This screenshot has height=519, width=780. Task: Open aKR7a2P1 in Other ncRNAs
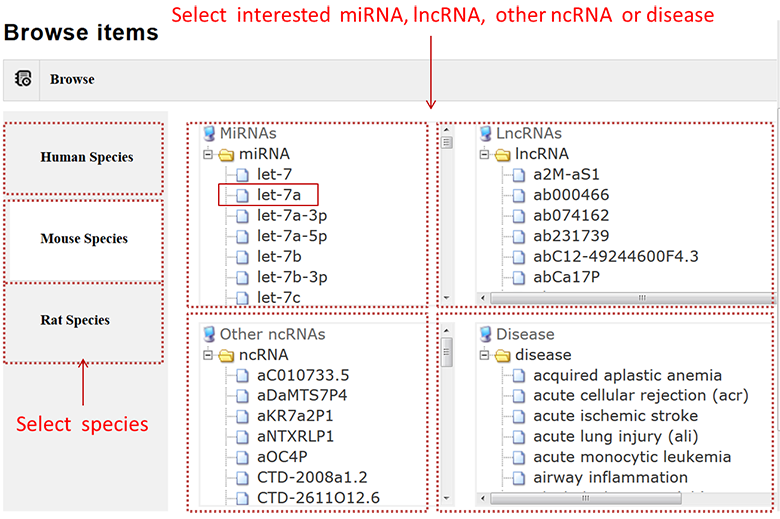295,416
